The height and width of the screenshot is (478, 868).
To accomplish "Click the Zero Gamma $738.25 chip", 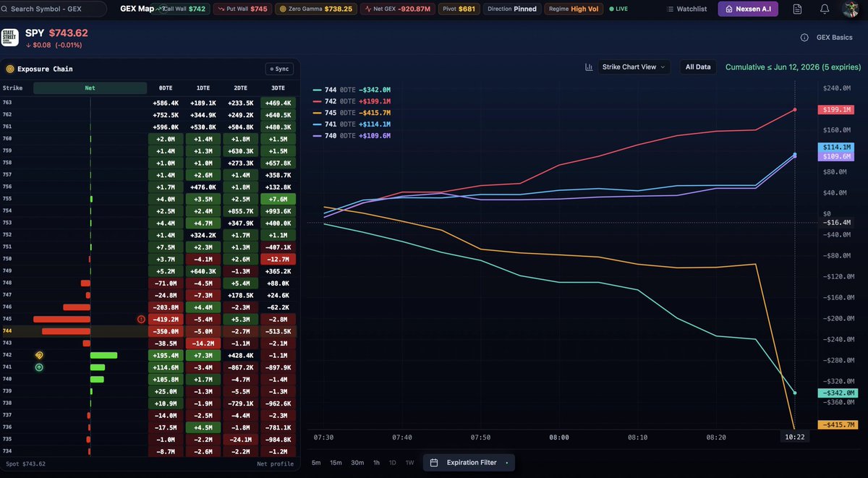I will pos(317,9).
